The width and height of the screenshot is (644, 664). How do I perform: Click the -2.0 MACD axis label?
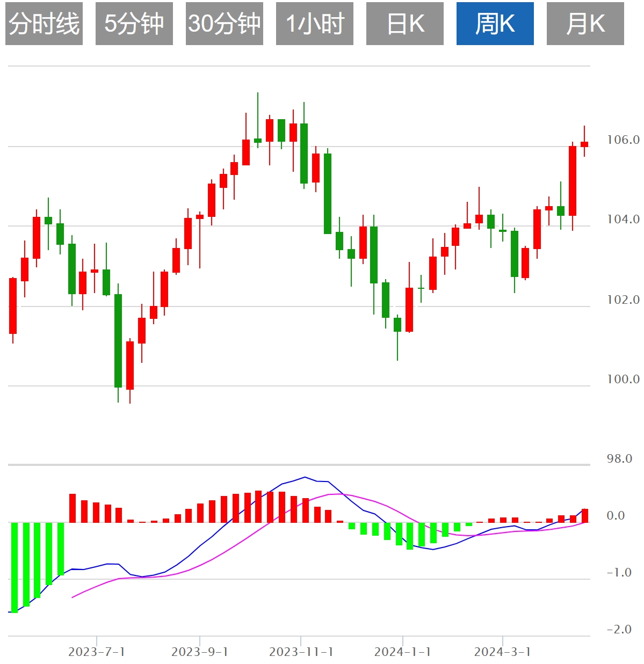(619, 630)
